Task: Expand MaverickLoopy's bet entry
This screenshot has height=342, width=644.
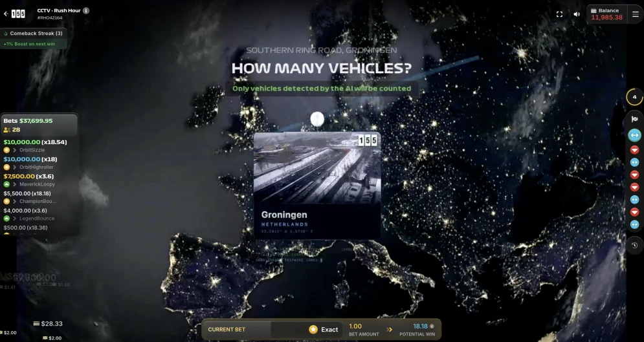Action: 15,184
